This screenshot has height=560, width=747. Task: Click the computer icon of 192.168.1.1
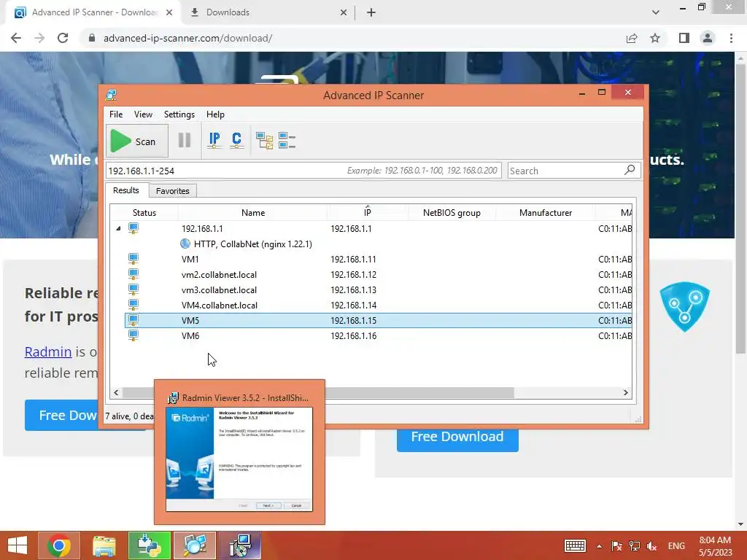pyautogui.click(x=133, y=228)
